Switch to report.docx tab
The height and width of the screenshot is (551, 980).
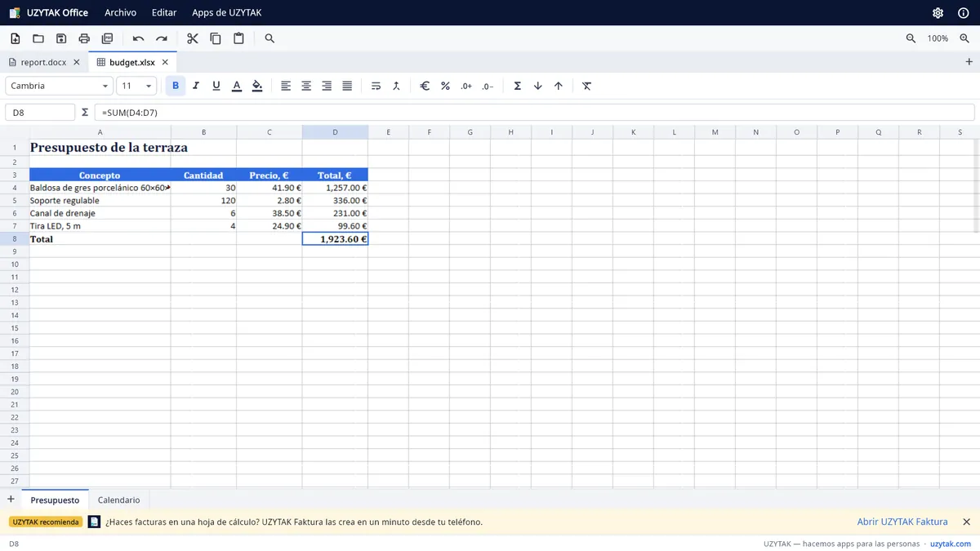tap(44, 62)
